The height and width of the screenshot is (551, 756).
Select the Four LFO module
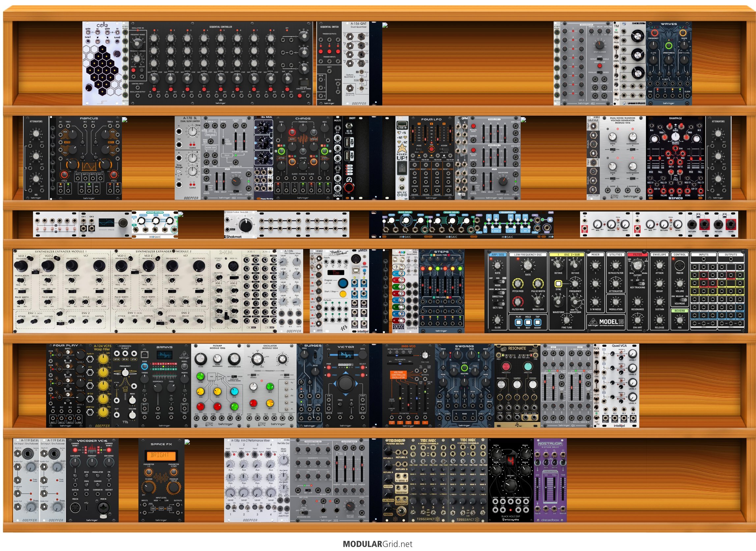[431, 158]
